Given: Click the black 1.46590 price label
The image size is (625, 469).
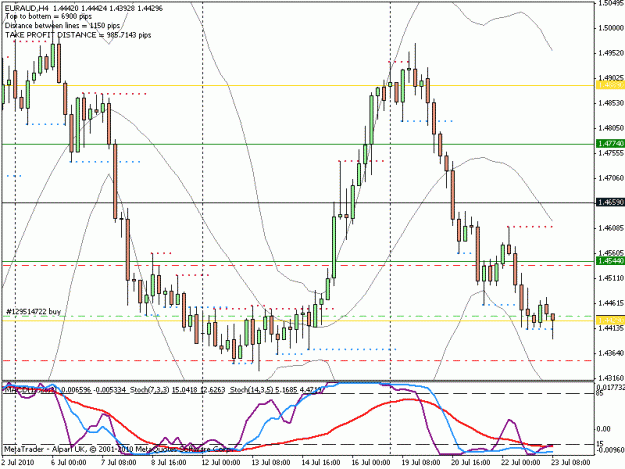Looking at the screenshot, I should click(610, 202).
